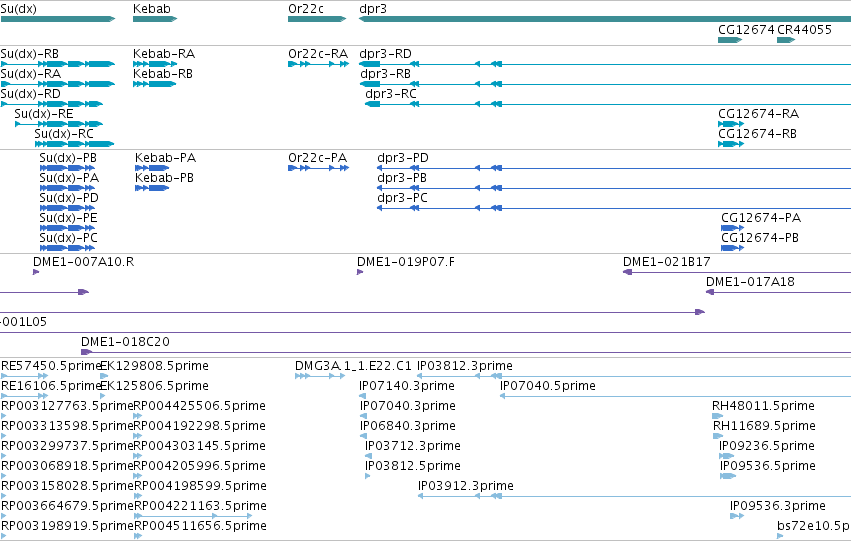Click transcript dpr3-RD
Viewport: 851px width, 541px height.
click(605, 64)
